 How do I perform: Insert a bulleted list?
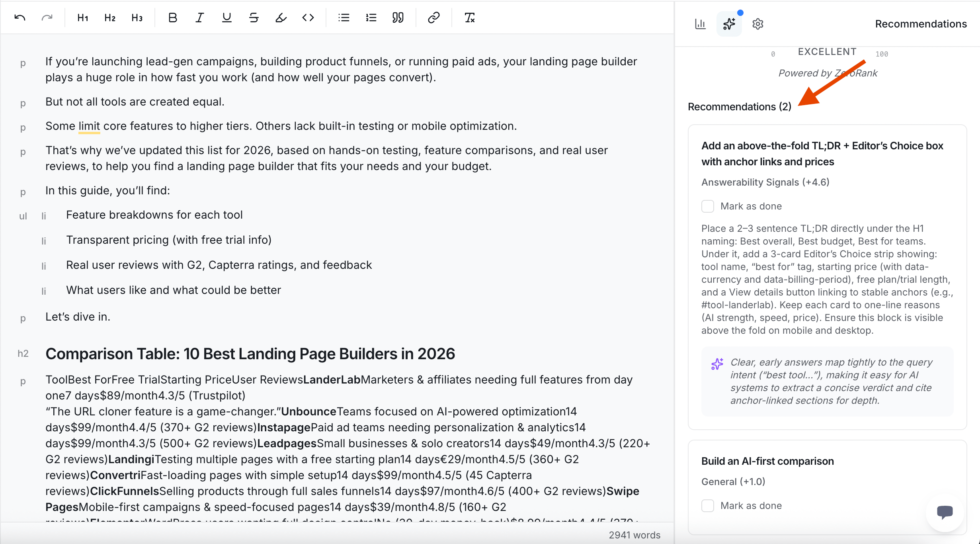click(344, 18)
